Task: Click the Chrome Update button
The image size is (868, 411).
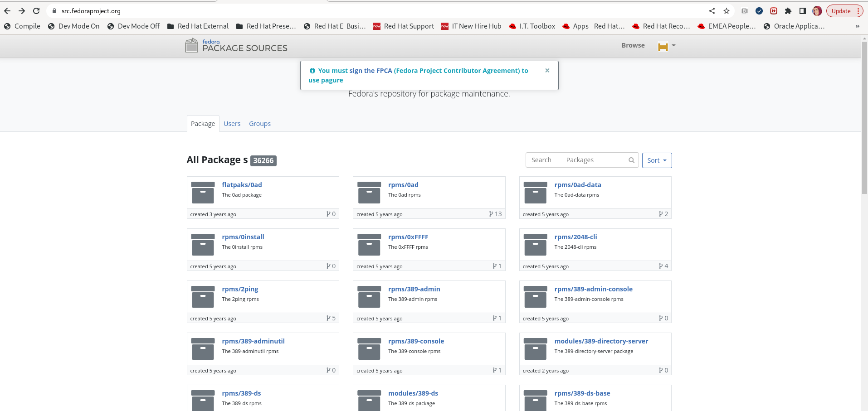Action: pos(844,11)
